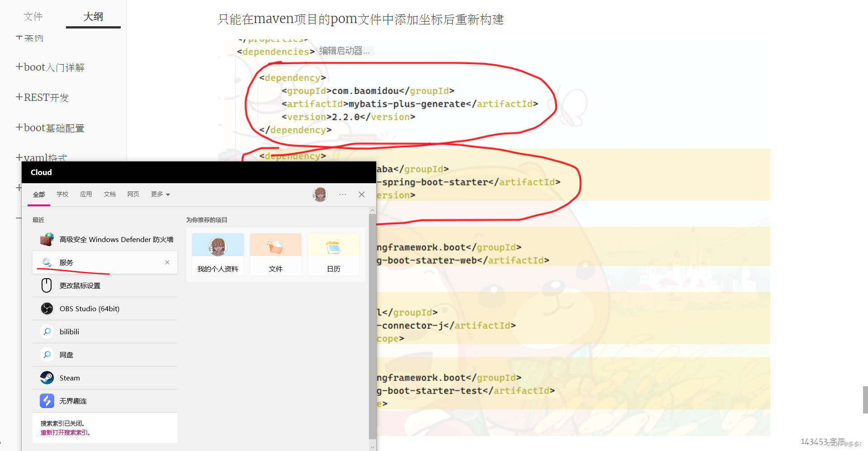
Task: Open the 文件 recommended tile
Action: coord(275,254)
